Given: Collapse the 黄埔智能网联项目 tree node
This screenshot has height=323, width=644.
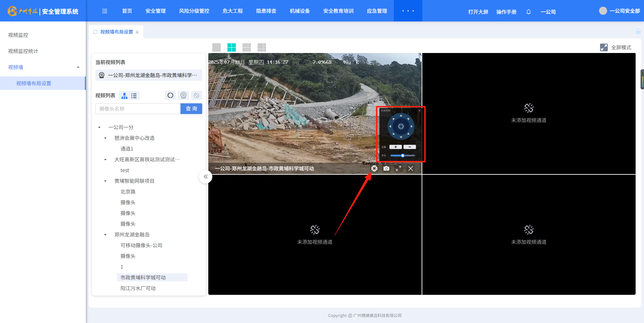Looking at the screenshot, I should (105, 181).
